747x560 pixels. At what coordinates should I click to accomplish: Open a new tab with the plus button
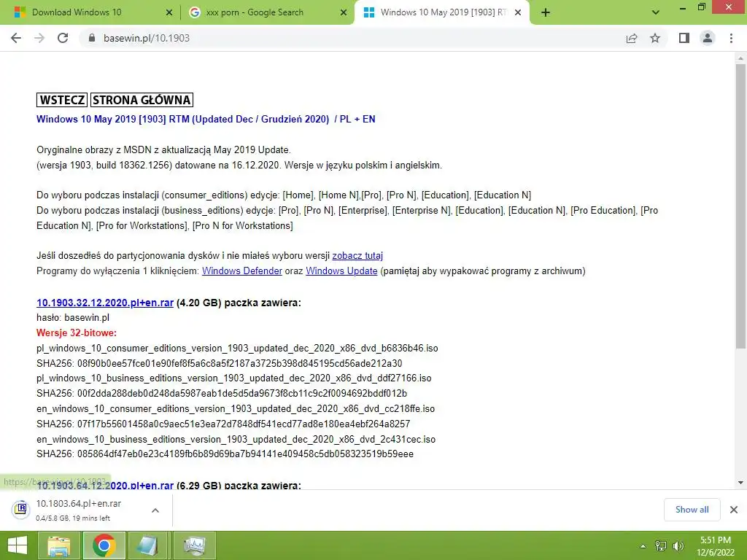[x=546, y=13]
